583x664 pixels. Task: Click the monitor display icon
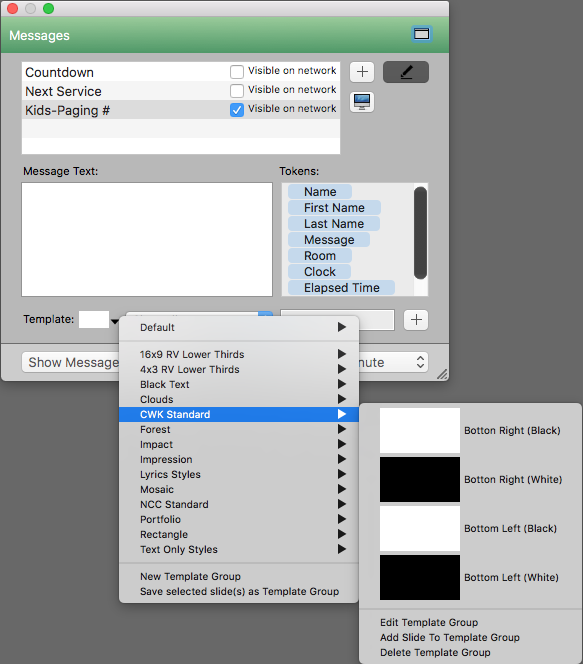pyautogui.click(x=362, y=102)
